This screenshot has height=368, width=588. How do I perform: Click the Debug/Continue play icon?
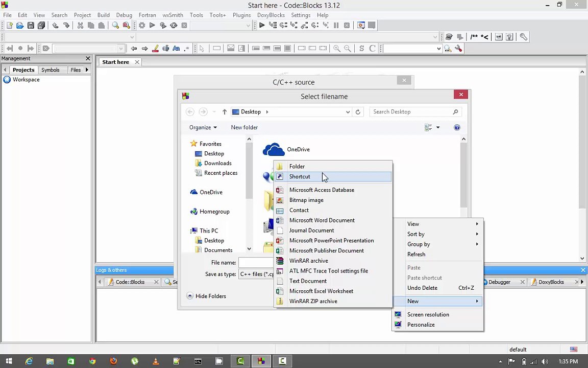[262, 25]
